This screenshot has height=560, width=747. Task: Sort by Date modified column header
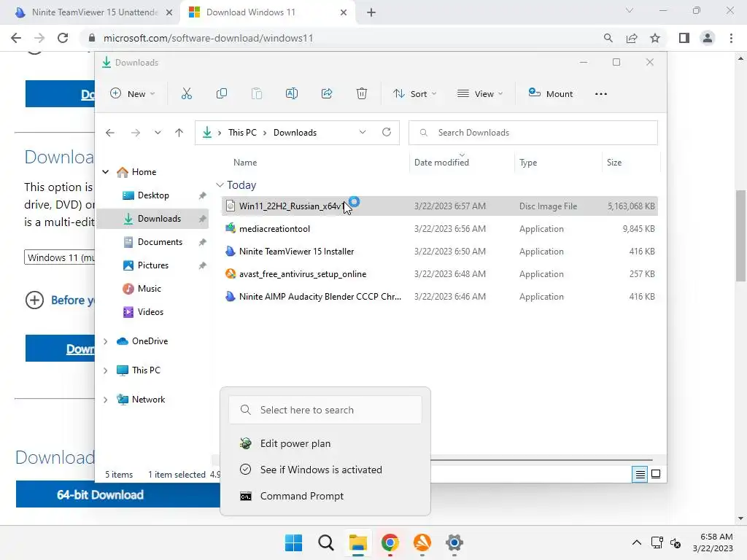(441, 163)
